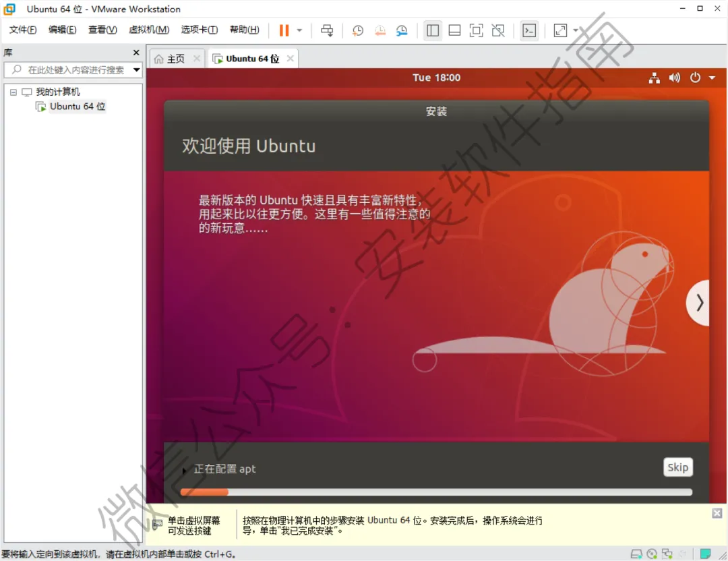This screenshot has height=561, width=728.
Task: Open the 帮助(H) menu
Action: tap(244, 30)
